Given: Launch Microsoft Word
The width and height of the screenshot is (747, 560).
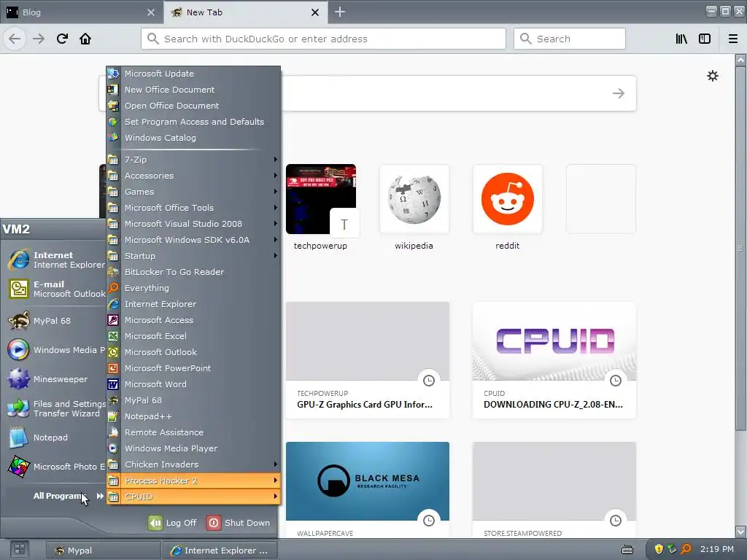Looking at the screenshot, I should click(193, 384).
